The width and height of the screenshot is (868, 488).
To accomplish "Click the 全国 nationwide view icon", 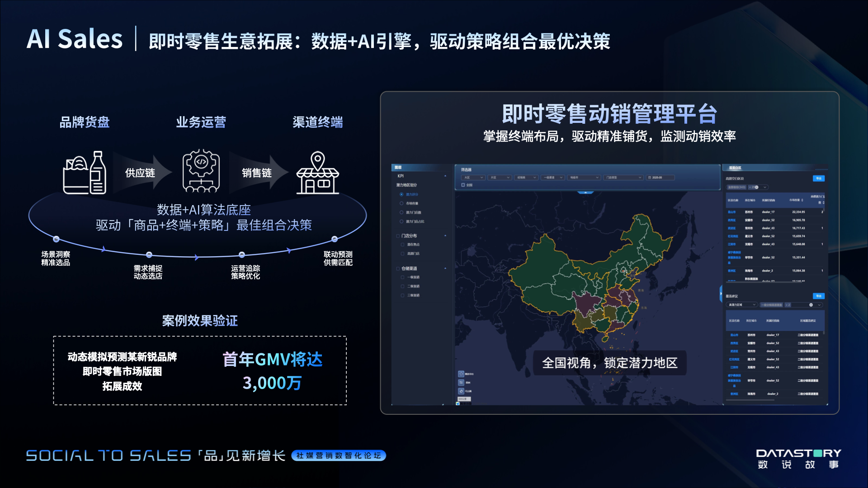I will point(463,185).
